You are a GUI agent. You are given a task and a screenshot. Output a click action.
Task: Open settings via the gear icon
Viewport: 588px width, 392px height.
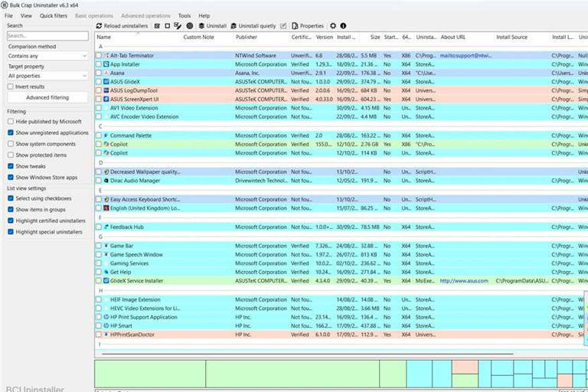coord(332,26)
